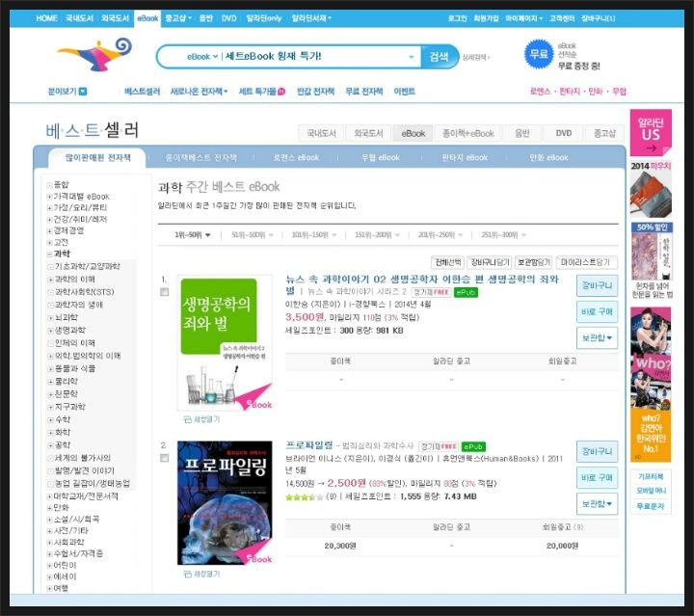
Task: Tick the checkbox for book 2 프로파일링
Action: [x=164, y=458]
